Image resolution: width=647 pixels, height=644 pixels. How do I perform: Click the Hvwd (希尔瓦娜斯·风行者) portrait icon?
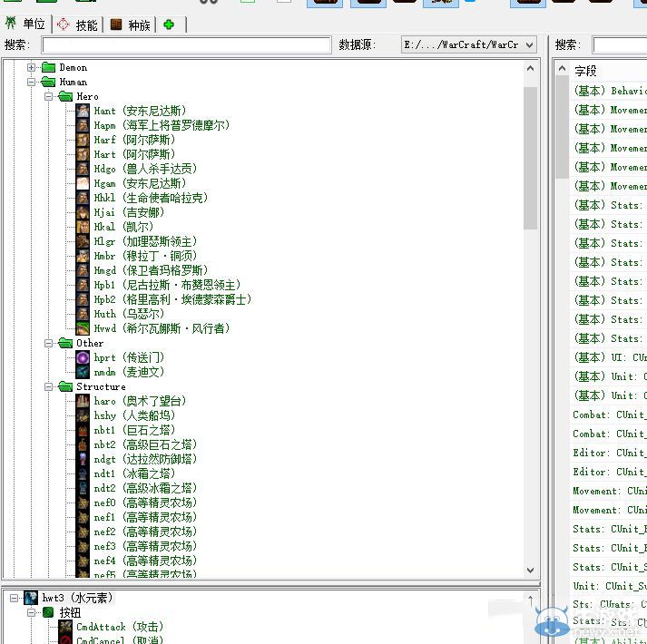point(83,328)
